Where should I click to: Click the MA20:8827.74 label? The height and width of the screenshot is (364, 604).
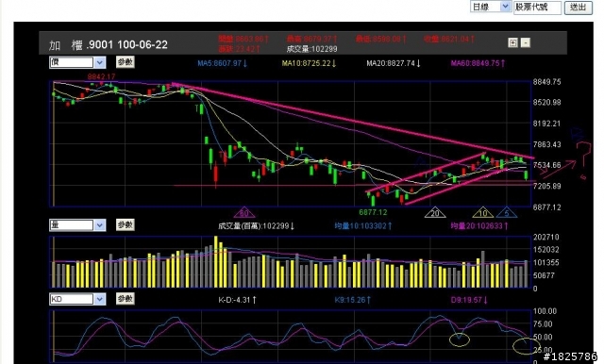[394, 63]
